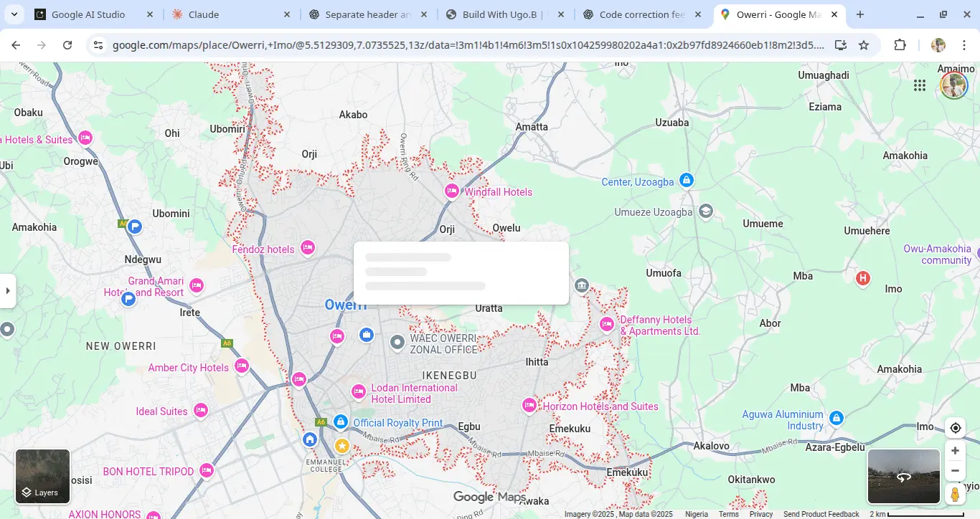This screenshot has height=519, width=980.
Task: Open site settings from the address bar
Action: click(98, 44)
